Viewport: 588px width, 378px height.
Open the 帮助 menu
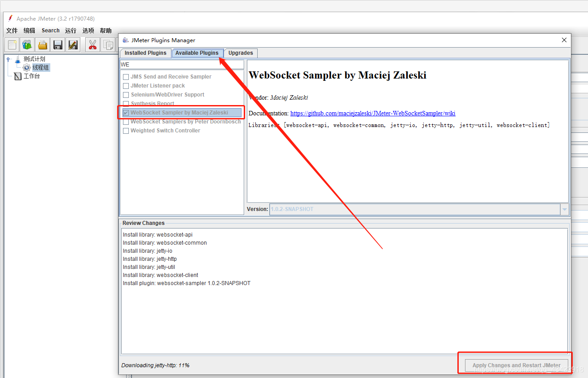pos(106,31)
